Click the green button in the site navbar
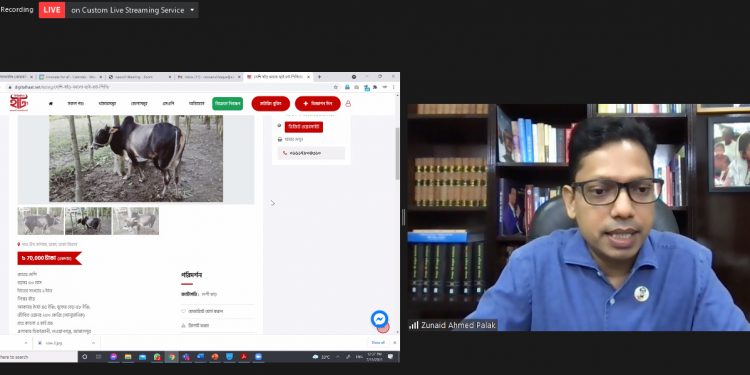This screenshot has height=375, width=750. [228, 103]
